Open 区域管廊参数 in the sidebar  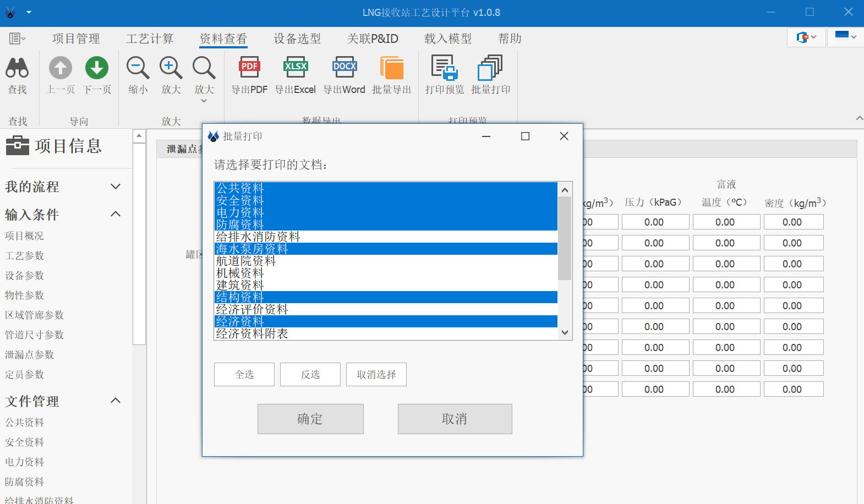click(34, 315)
